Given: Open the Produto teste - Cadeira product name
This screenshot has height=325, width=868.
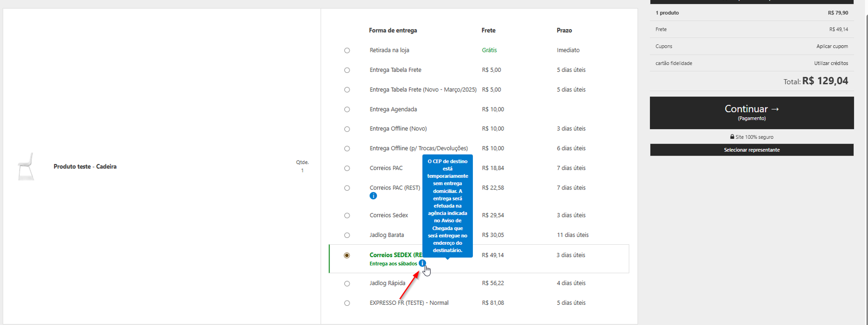Looking at the screenshot, I should coord(85,166).
